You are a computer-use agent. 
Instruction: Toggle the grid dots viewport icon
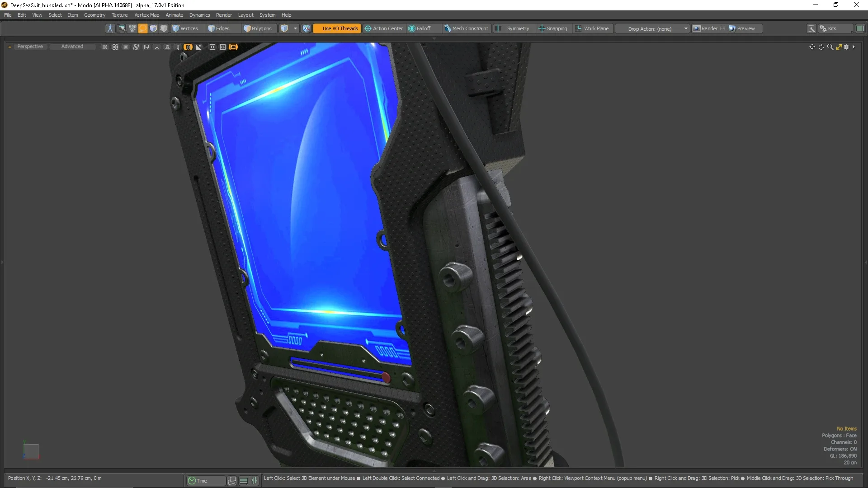pos(105,47)
